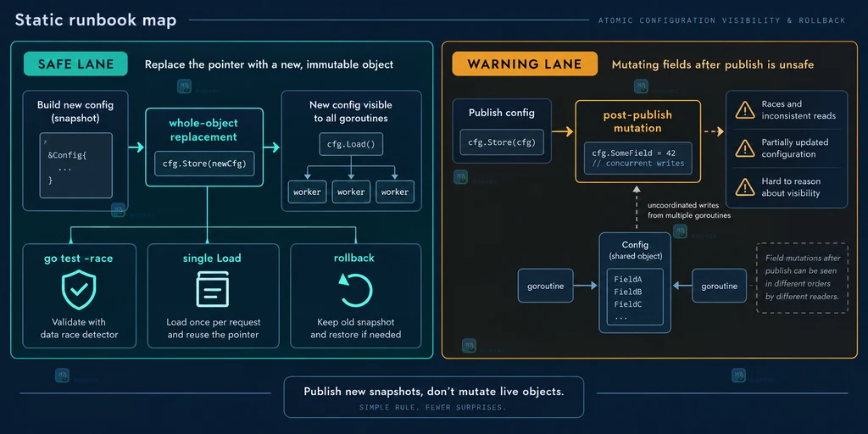The image size is (868, 434).
Task: Click the left goroutine box
Action: pos(545,286)
